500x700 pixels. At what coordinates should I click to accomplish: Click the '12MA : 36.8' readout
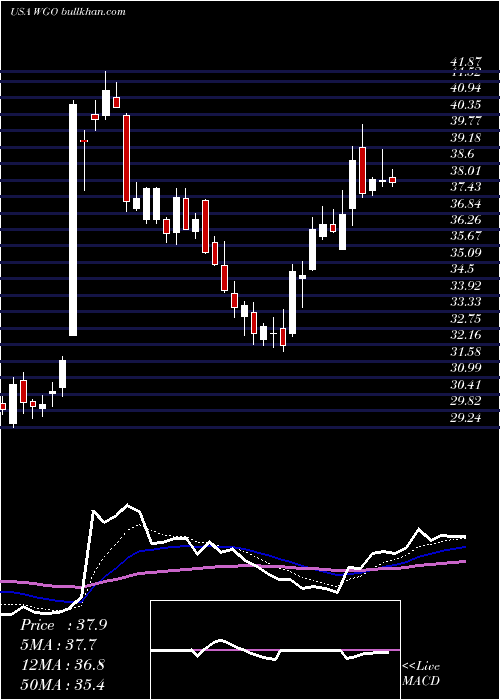click(x=62, y=664)
